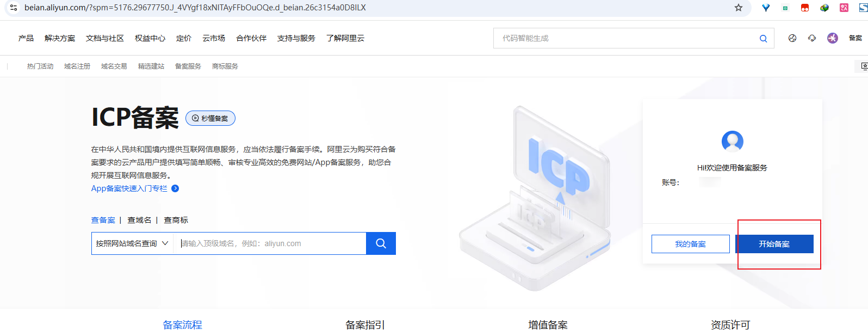Open the 合作伙伴 menu
The height and width of the screenshot is (336, 868).
251,38
